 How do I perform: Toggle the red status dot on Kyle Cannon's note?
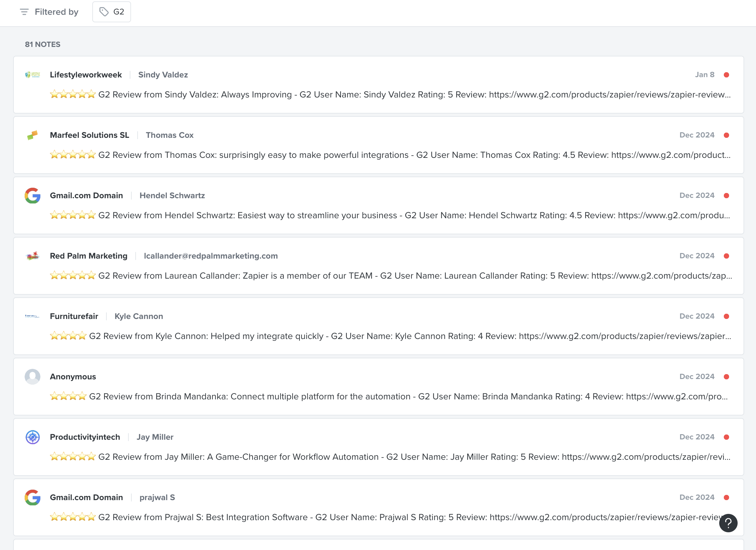pos(726,316)
